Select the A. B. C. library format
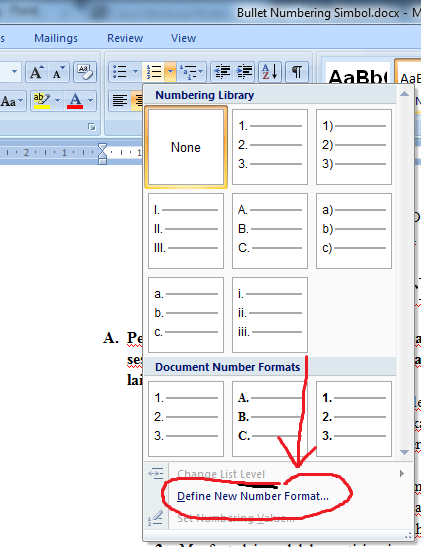 coord(270,231)
